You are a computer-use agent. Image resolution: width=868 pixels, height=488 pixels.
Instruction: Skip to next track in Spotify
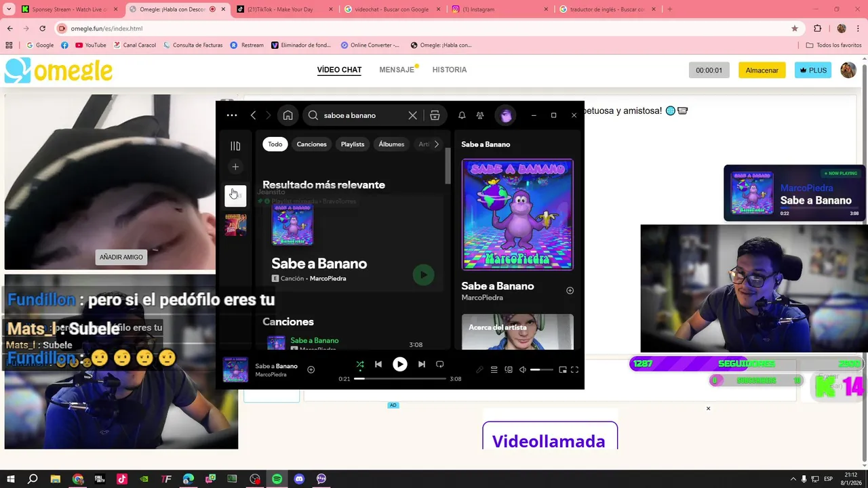click(x=421, y=364)
